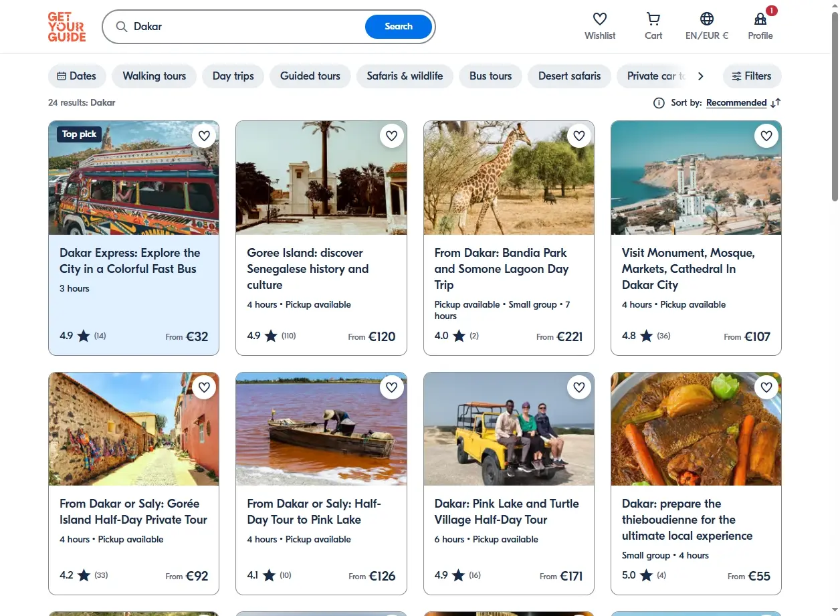The image size is (840, 616).
Task: Open the Profile icon with notification badge
Action: pyautogui.click(x=760, y=19)
